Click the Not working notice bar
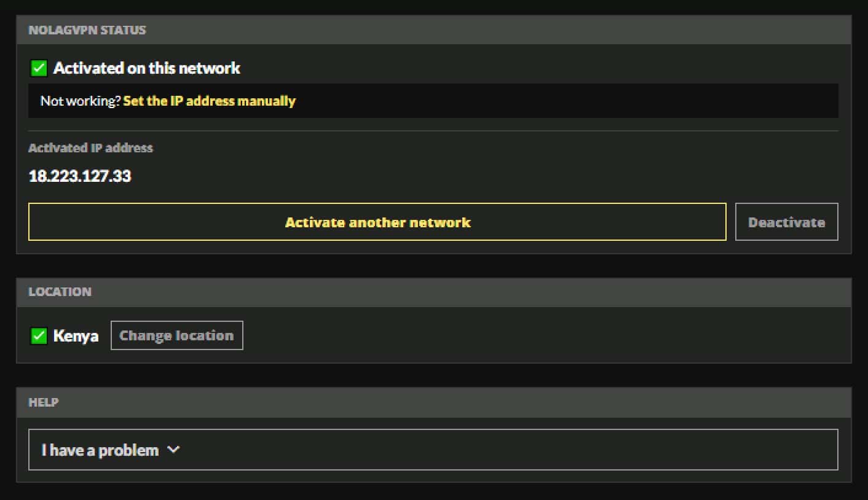The image size is (868, 500). pos(433,101)
